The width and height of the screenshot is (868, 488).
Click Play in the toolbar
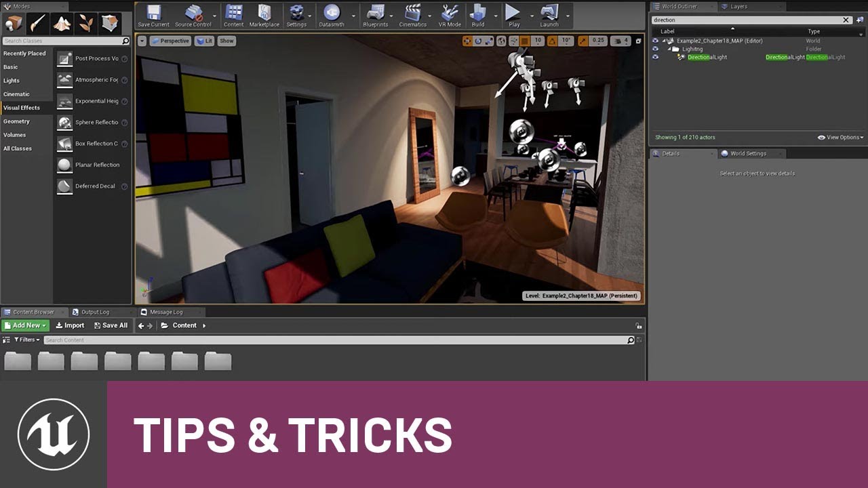(514, 16)
